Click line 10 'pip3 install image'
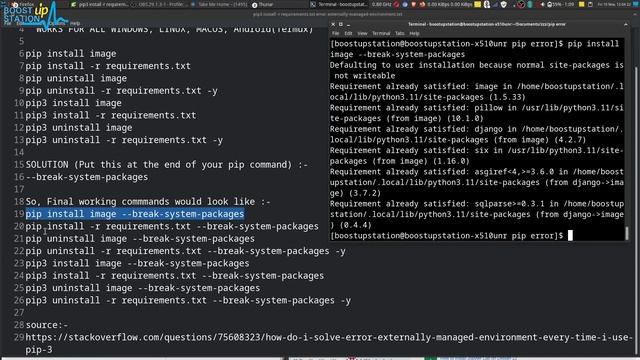This screenshot has height=360, width=640. (x=73, y=103)
